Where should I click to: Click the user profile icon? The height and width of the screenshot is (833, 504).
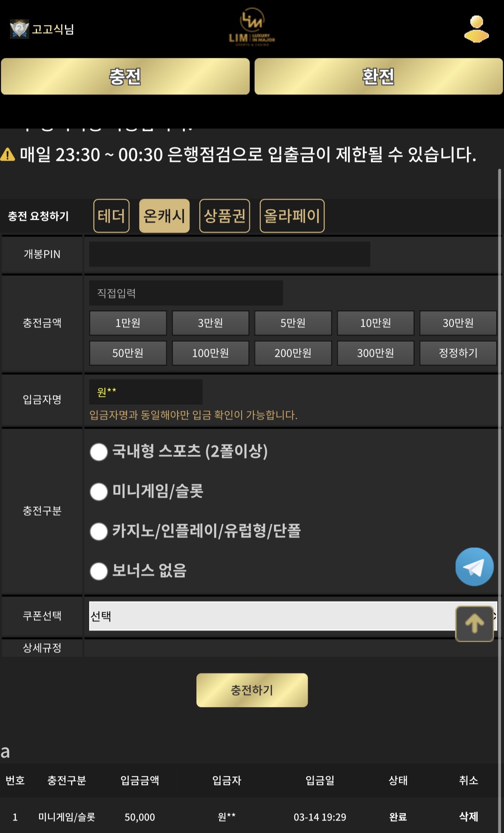click(x=476, y=29)
